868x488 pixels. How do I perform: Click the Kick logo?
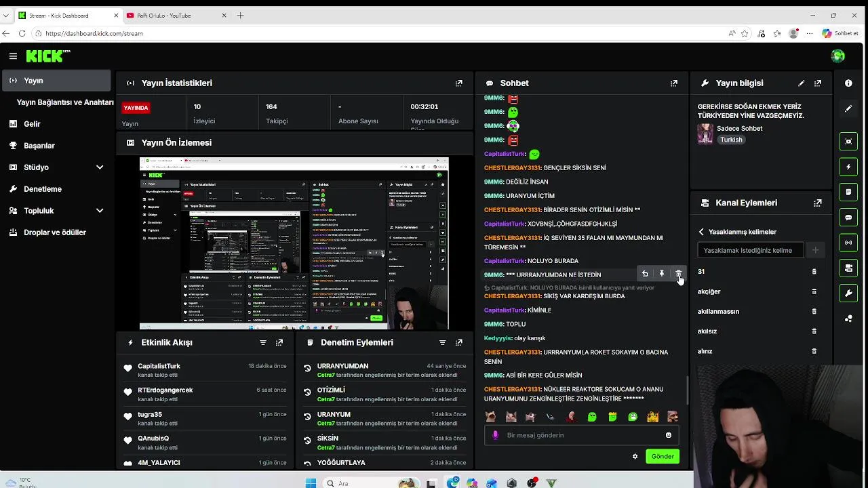[x=47, y=56]
